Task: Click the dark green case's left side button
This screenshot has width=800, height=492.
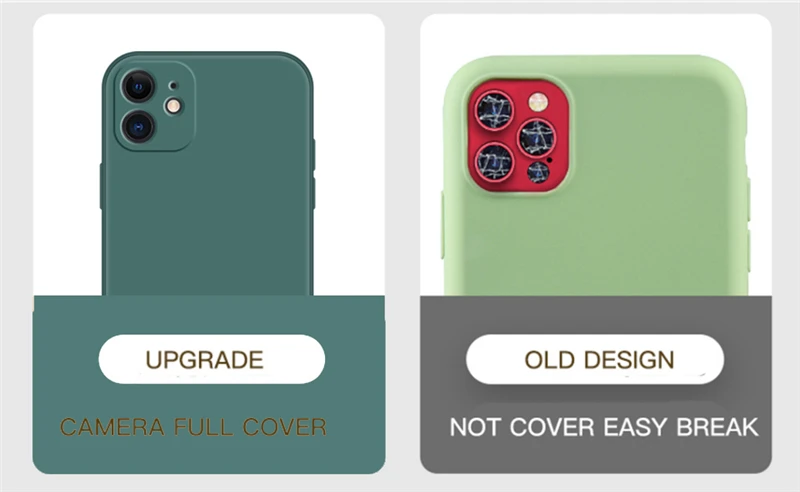Action: tap(102, 186)
